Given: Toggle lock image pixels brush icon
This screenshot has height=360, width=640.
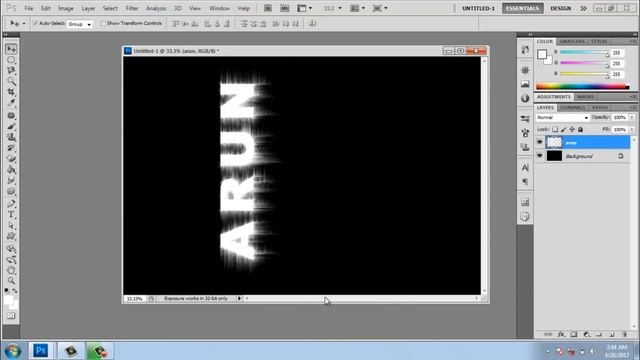Looking at the screenshot, I should tap(563, 129).
